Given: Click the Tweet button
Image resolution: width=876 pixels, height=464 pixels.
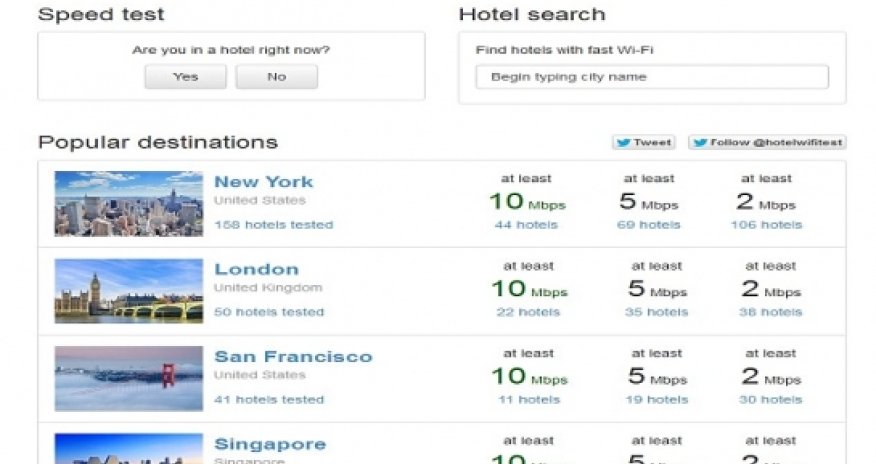Looking at the screenshot, I should click(644, 142).
